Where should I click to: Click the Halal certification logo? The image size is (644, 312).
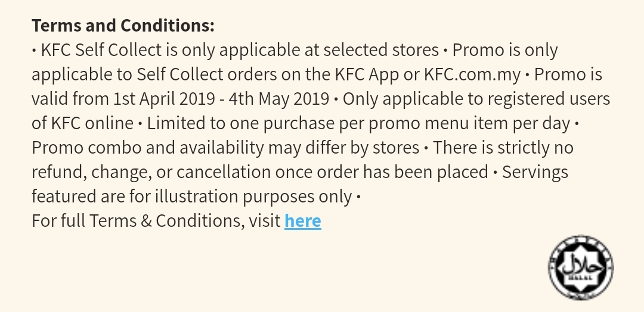tap(581, 266)
